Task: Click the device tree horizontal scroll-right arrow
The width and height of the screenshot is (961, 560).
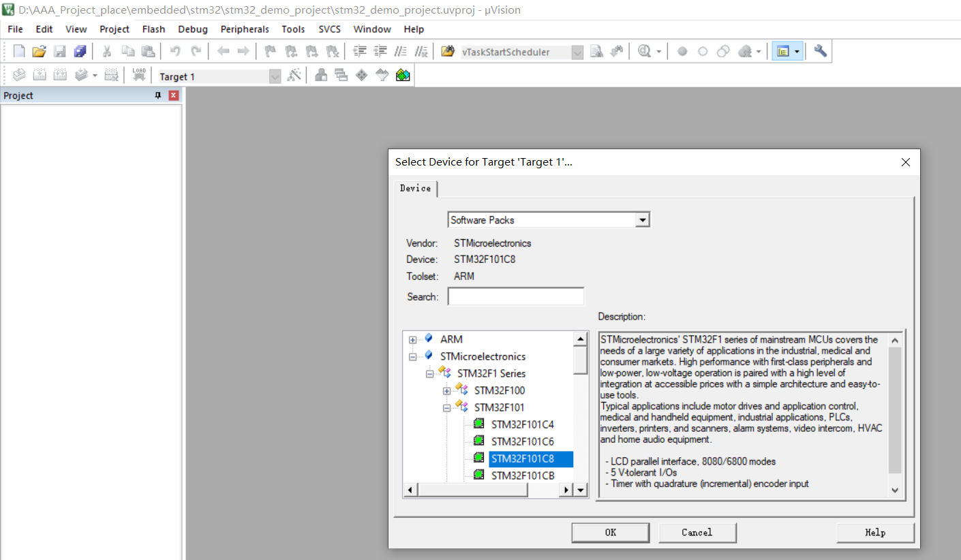Action: point(566,490)
